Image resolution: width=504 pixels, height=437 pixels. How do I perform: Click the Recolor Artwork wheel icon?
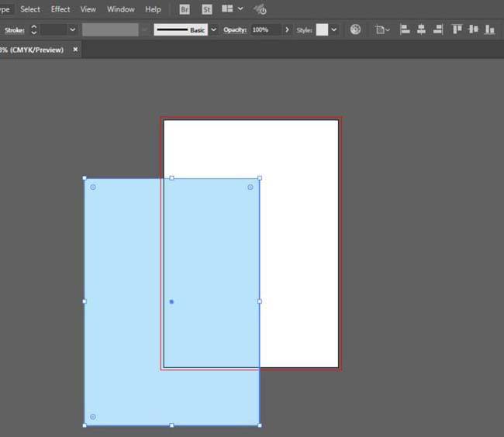point(356,29)
